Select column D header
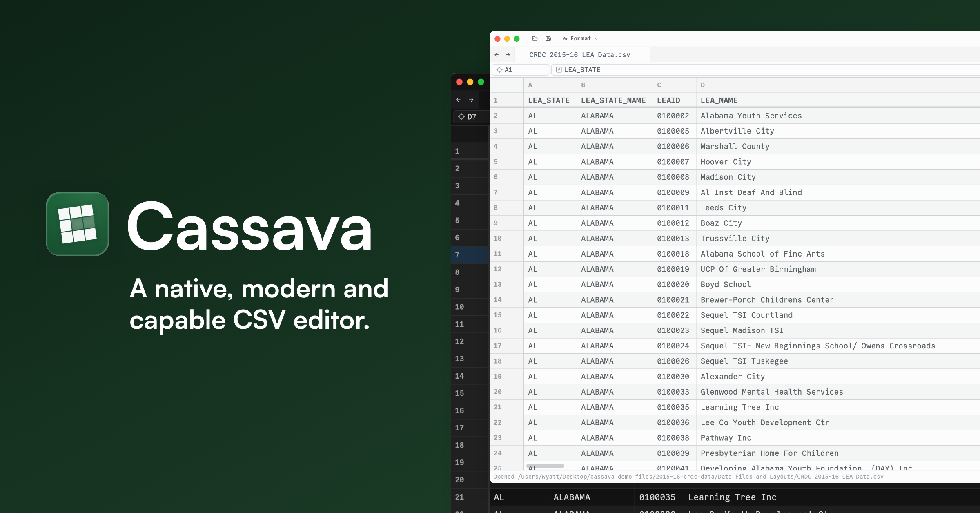Screen dimensions: 980x513 click(838, 85)
